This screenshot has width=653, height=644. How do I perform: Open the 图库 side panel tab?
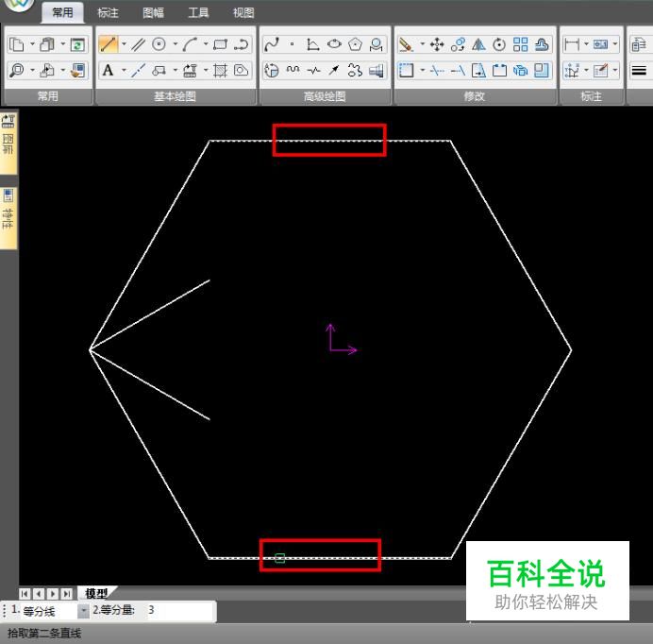(x=8, y=143)
